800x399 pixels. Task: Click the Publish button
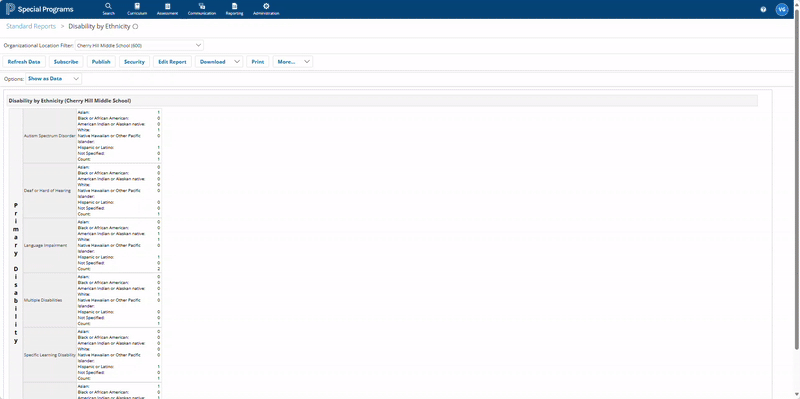101,62
